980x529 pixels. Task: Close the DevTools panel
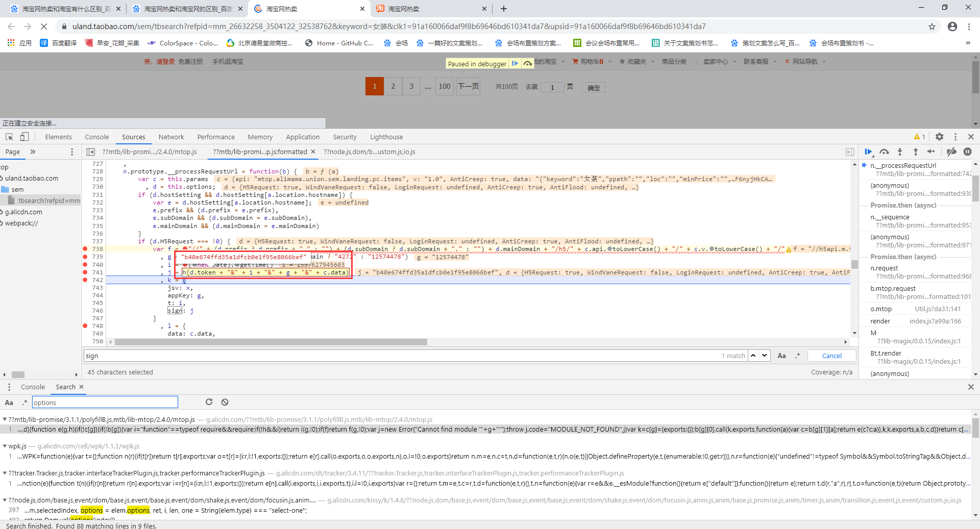coord(971,137)
